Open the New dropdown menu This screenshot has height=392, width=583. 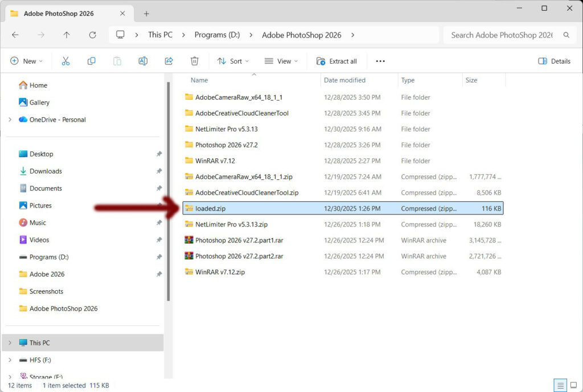coord(26,61)
